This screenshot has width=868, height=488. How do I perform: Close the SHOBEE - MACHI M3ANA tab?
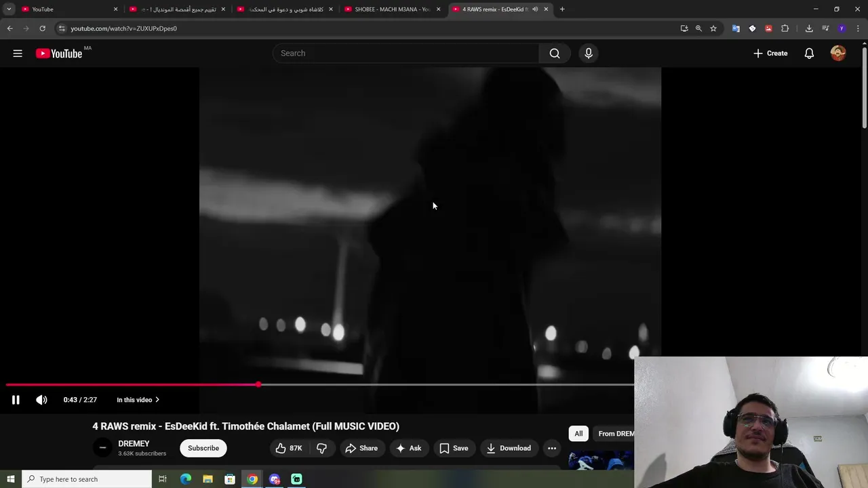tap(438, 9)
